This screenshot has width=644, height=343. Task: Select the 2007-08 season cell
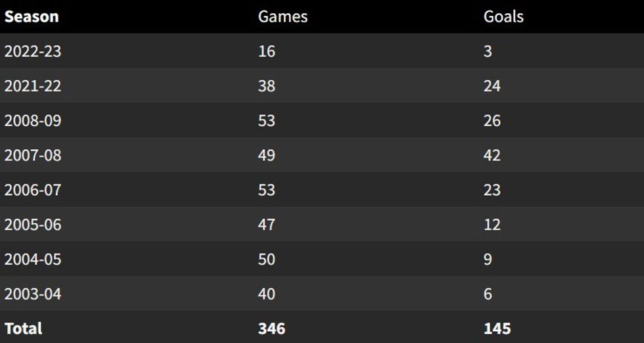33,156
